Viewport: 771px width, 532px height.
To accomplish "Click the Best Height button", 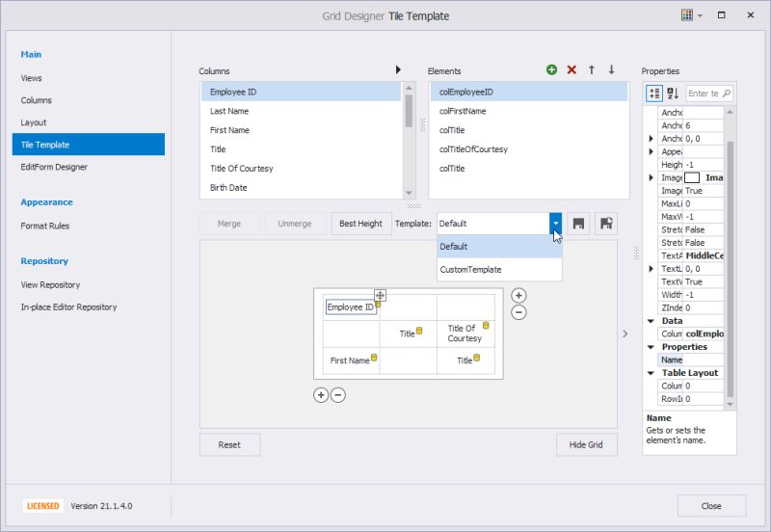I will pos(360,224).
